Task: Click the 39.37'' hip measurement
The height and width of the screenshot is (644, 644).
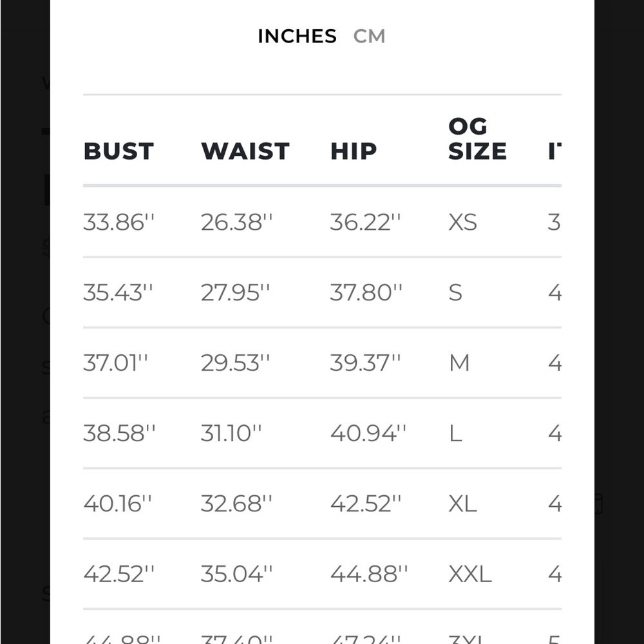Action: (365, 363)
